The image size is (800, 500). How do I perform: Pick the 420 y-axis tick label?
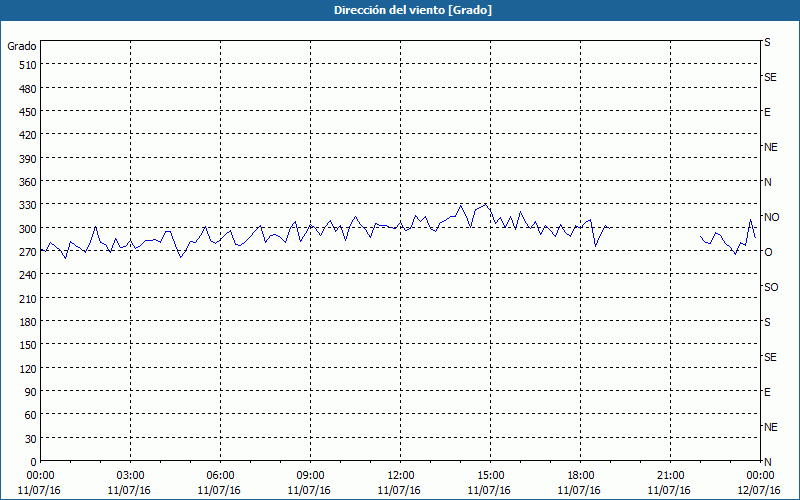pyautogui.click(x=29, y=135)
